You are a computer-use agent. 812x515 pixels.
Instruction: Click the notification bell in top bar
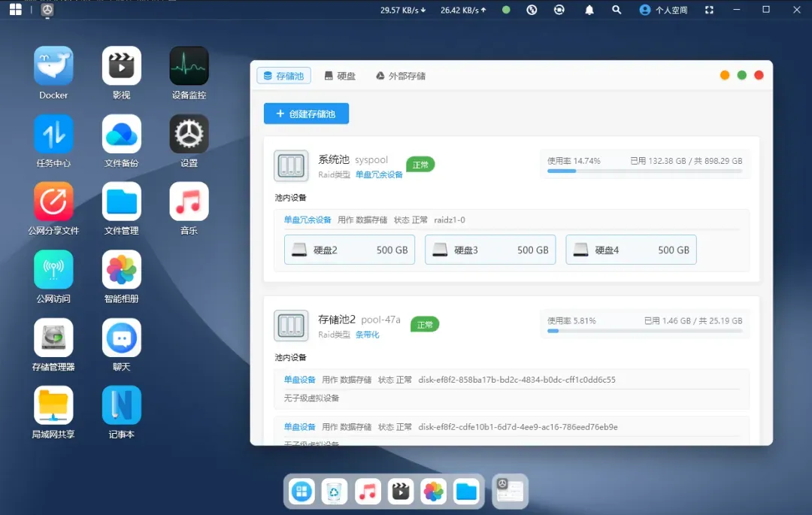[x=589, y=10]
